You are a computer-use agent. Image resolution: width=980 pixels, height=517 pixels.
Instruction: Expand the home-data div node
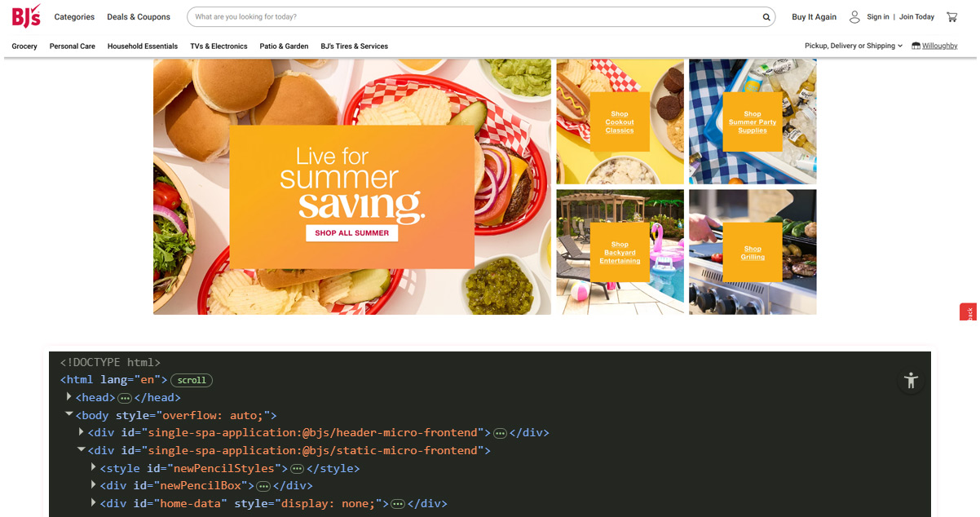click(94, 503)
